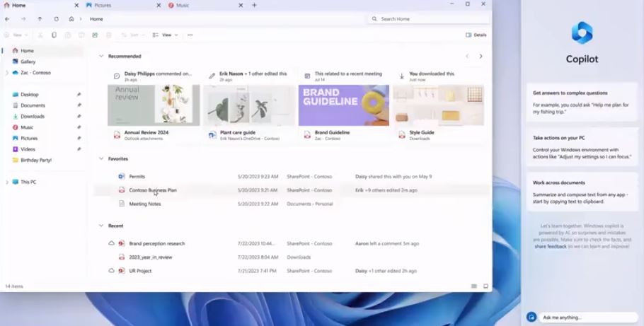Click the Share icon in toolbar
Image resolution: width=644 pixels, height=326 pixels.
[95, 35]
